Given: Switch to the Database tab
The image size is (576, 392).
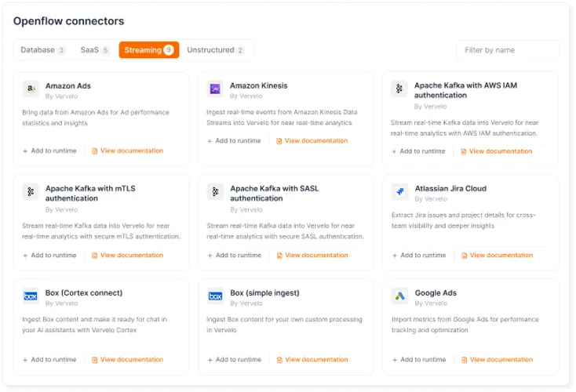Looking at the screenshot, I should coord(42,50).
